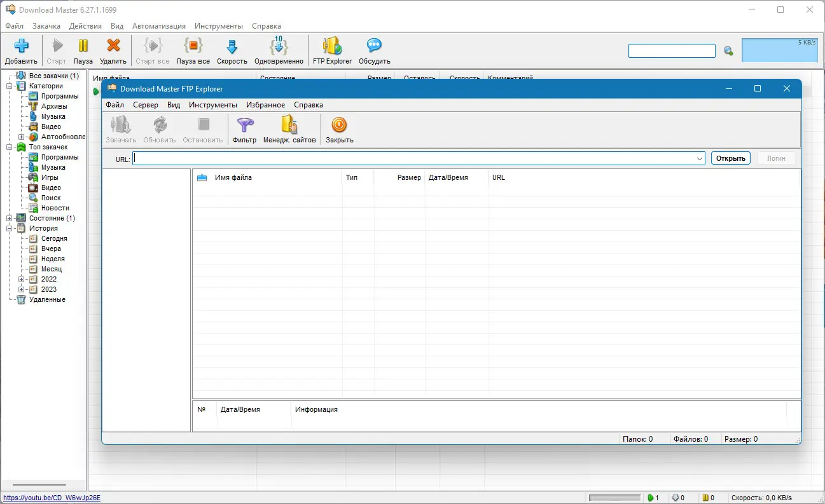Select Все закачки (1) in the tree

point(54,76)
